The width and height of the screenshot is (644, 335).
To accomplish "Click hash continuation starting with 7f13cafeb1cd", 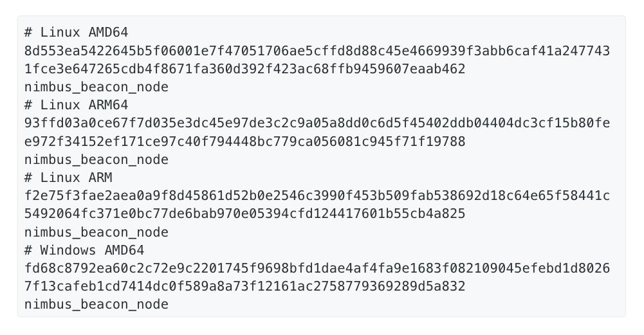I will 244,286.
